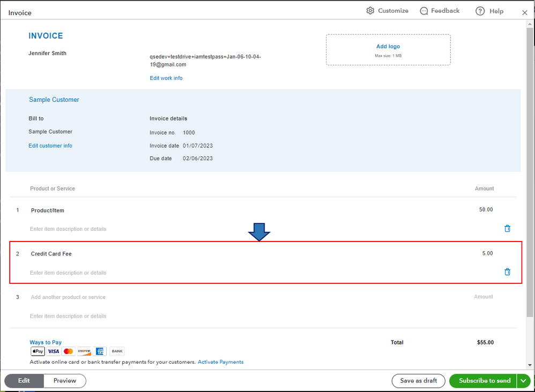The width and height of the screenshot is (535, 392).
Task: Click the VISA card icon
Action: 53,351
